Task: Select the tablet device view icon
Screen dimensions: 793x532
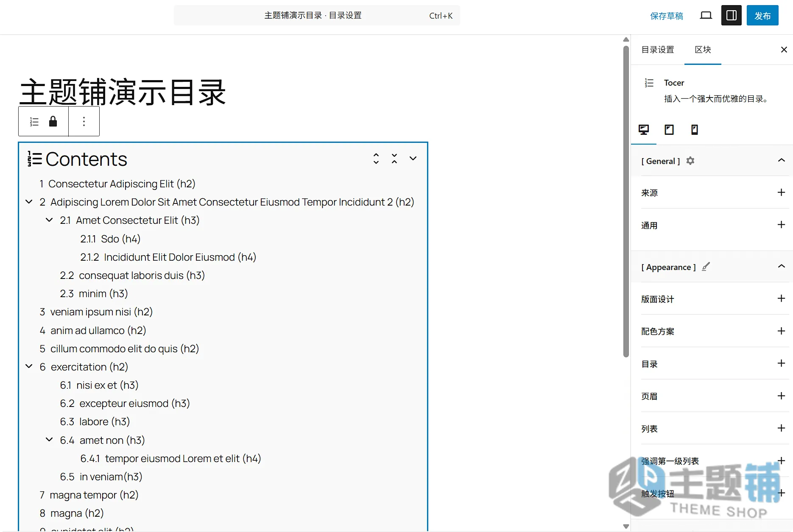Action: tap(669, 130)
